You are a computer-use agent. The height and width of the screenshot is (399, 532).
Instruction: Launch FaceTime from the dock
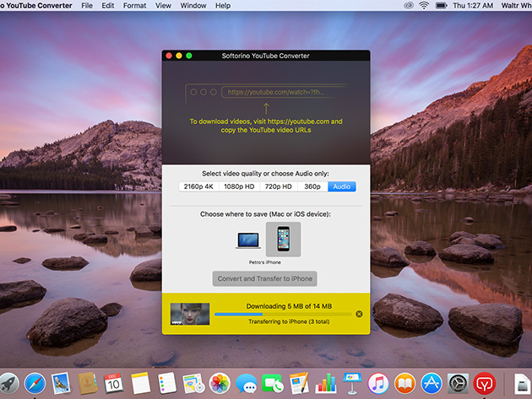tap(273, 384)
